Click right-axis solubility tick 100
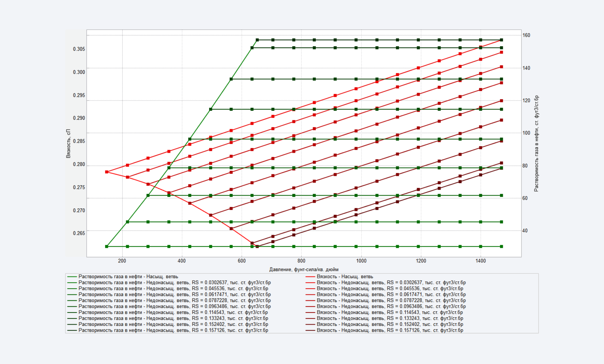Viewport: 604px width, 364px height. coord(526,133)
